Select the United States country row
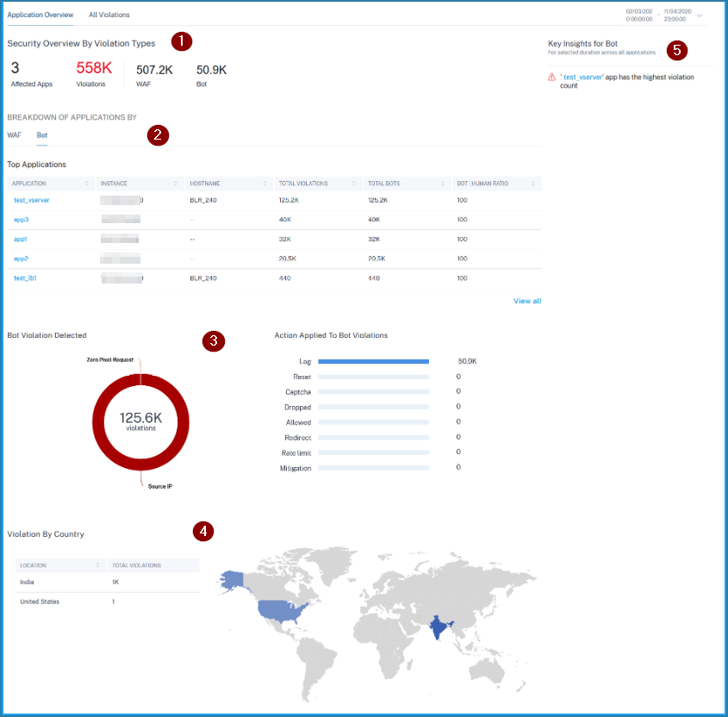Viewport: 728px width, 717px height. [x=107, y=602]
